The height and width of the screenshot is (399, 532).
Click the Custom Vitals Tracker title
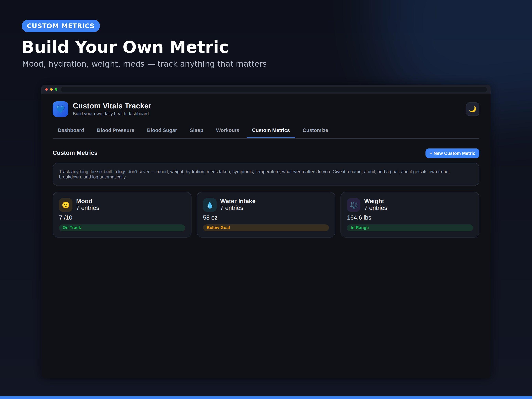coord(112,106)
